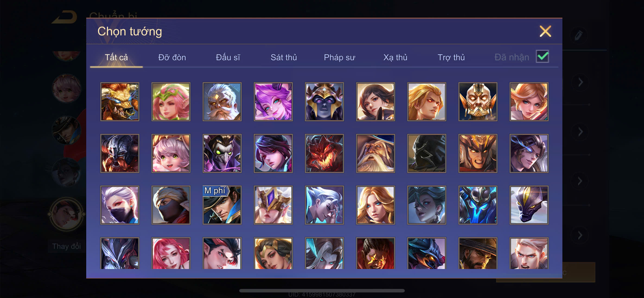Open the pencil edit icon

[x=578, y=35]
